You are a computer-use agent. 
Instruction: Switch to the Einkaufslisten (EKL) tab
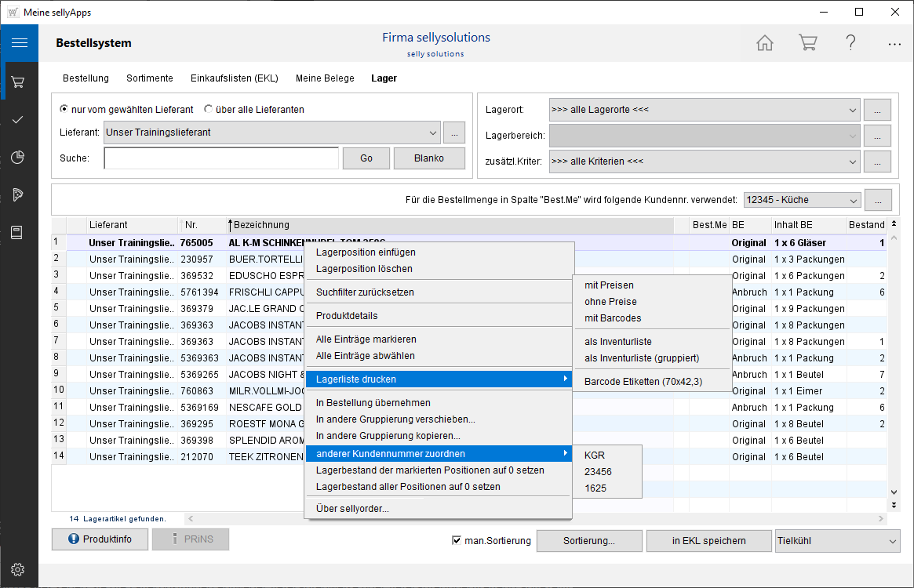(234, 78)
